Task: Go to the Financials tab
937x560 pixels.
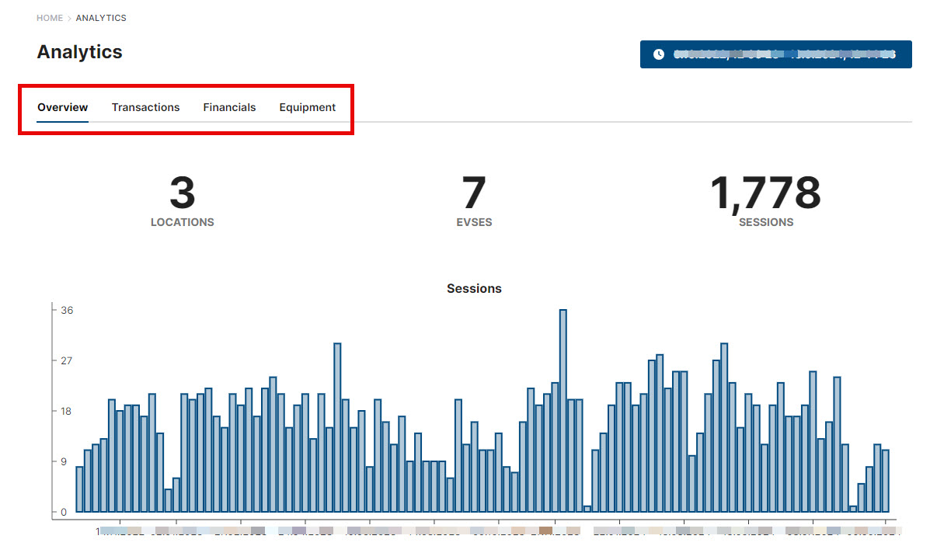Action: (x=229, y=107)
